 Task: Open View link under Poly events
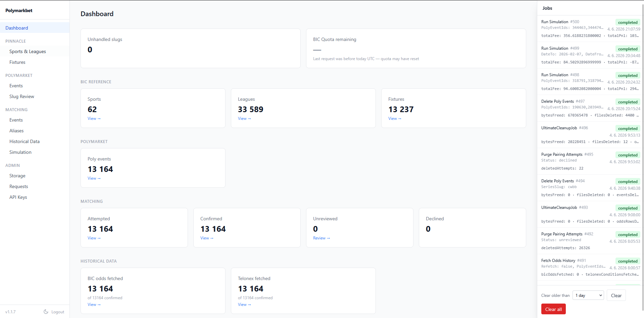pos(94,178)
